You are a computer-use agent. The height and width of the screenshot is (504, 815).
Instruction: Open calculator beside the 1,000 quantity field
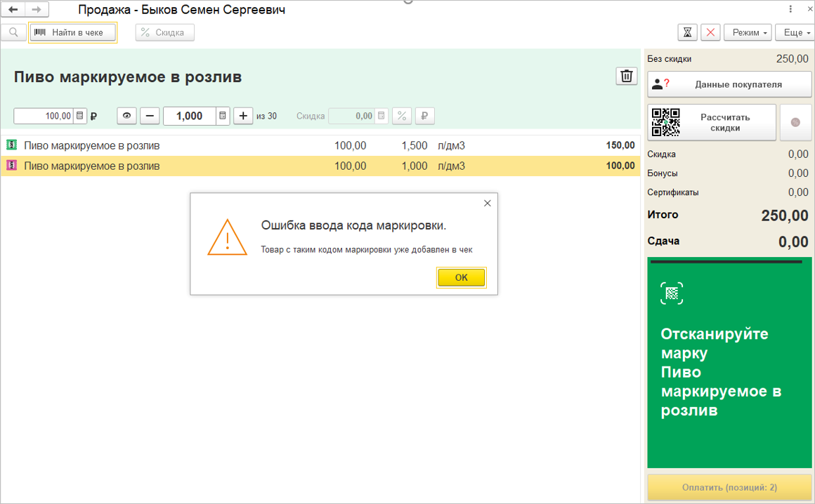pyautogui.click(x=222, y=116)
